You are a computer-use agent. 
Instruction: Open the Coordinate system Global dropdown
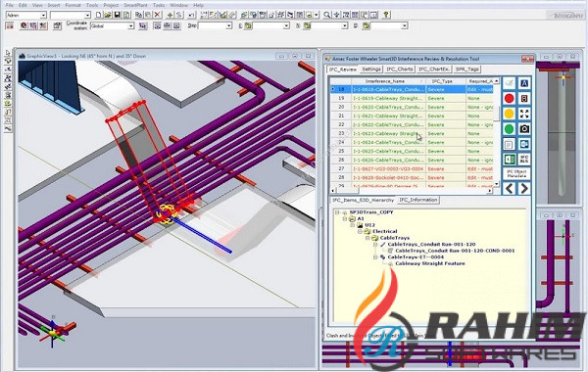point(131,25)
